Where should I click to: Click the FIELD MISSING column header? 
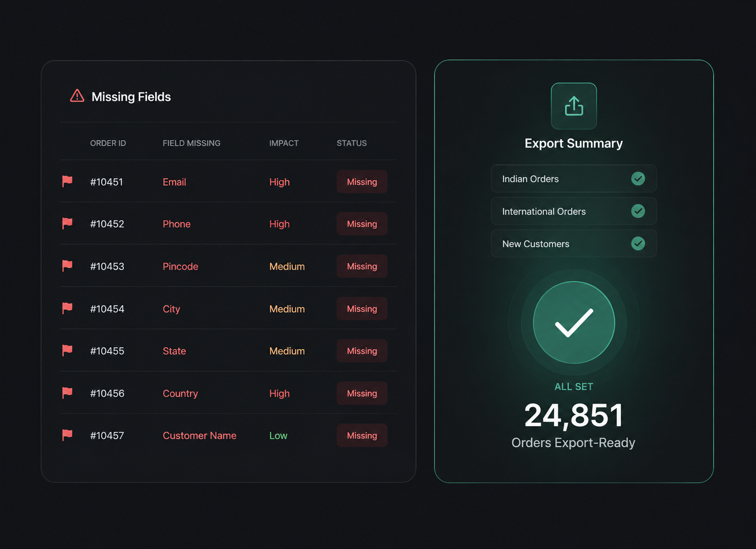pyautogui.click(x=192, y=143)
